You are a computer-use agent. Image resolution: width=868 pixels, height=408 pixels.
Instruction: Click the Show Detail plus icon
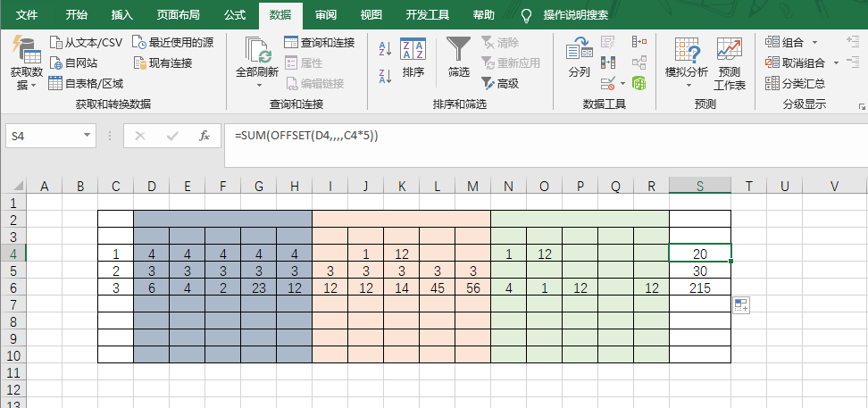click(x=853, y=40)
